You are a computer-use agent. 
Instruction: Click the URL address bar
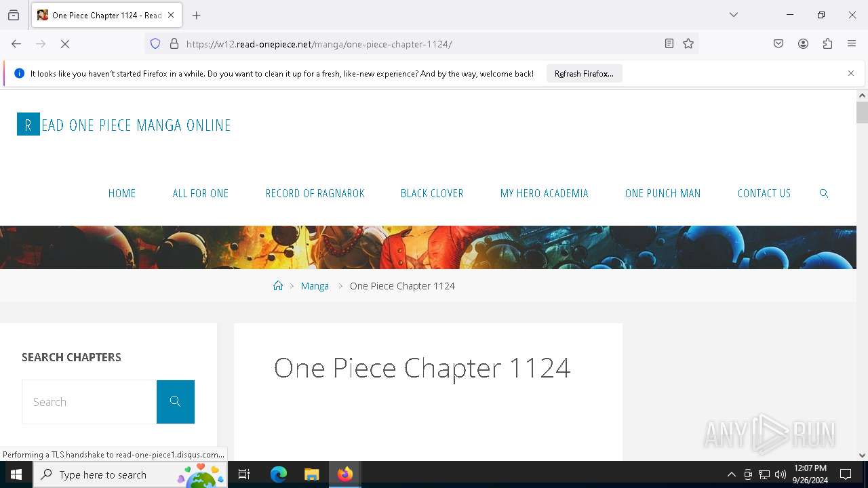420,44
